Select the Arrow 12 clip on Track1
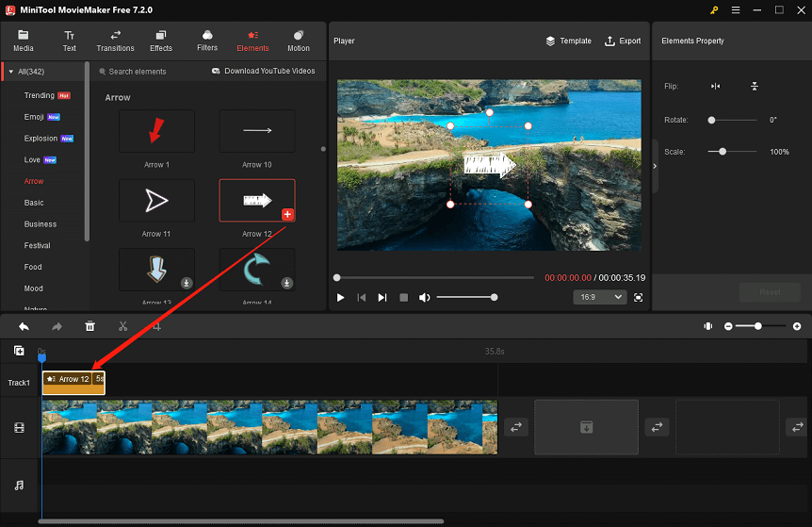This screenshot has height=527, width=812. pos(73,383)
